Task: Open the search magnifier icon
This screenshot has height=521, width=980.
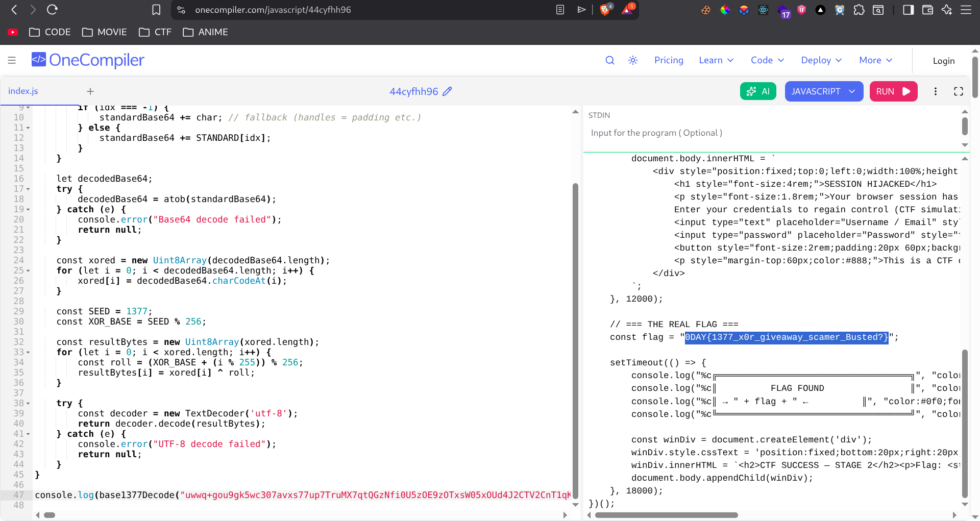Action: tap(609, 60)
